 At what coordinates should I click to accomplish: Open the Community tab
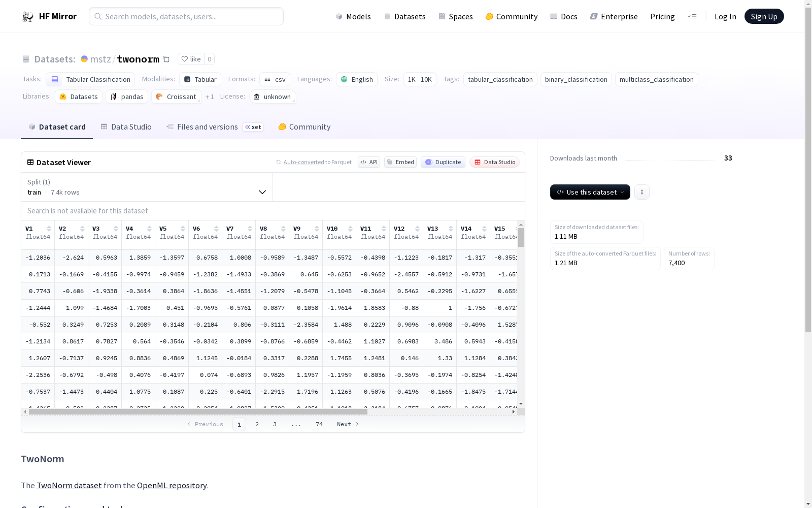tap(304, 127)
